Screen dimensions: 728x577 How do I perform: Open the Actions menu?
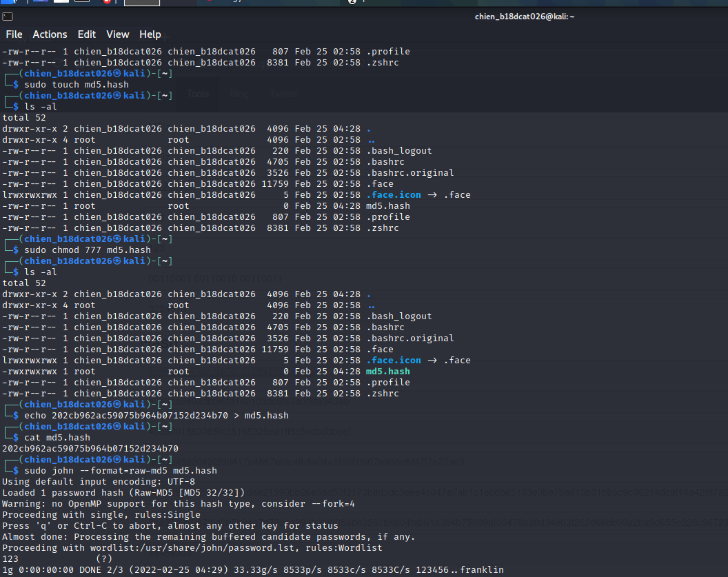pyautogui.click(x=50, y=34)
